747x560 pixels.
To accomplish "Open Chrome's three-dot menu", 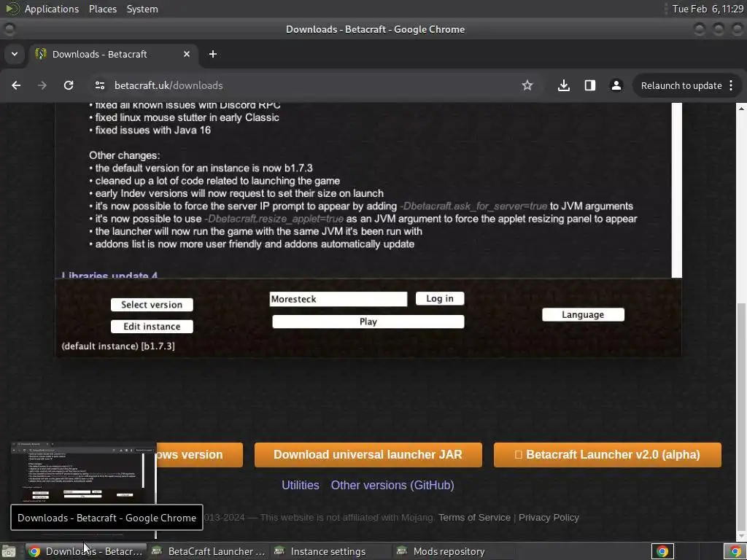I will 731,85.
